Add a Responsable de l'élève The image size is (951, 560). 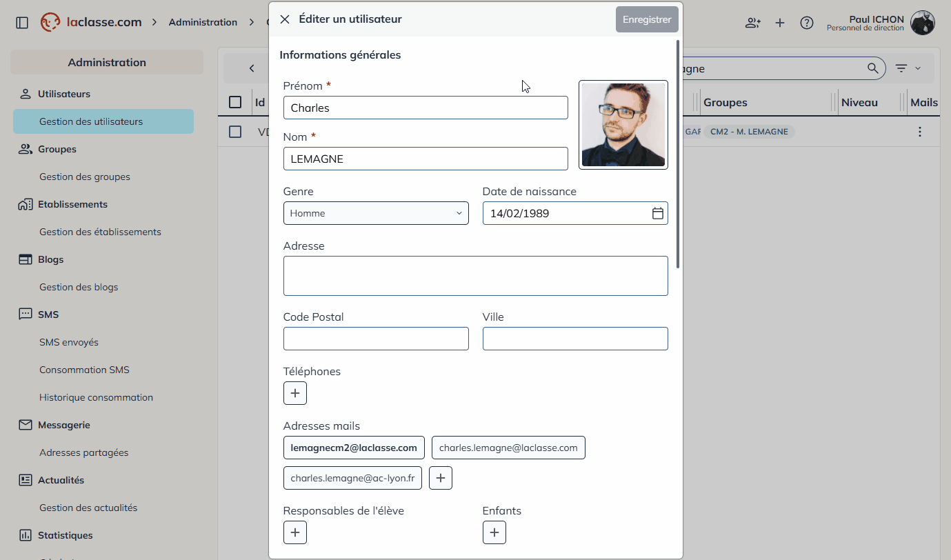[x=295, y=532]
